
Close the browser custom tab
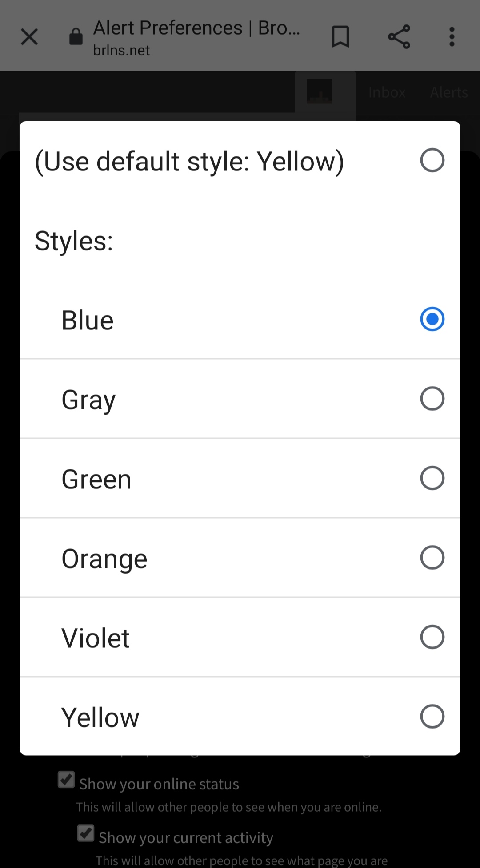click(29, 37)
